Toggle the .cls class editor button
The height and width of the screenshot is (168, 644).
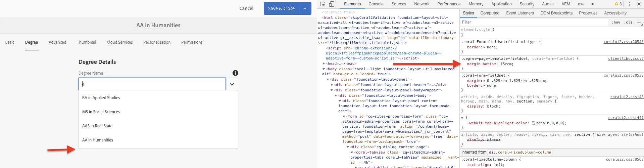(x=628, y=22)
